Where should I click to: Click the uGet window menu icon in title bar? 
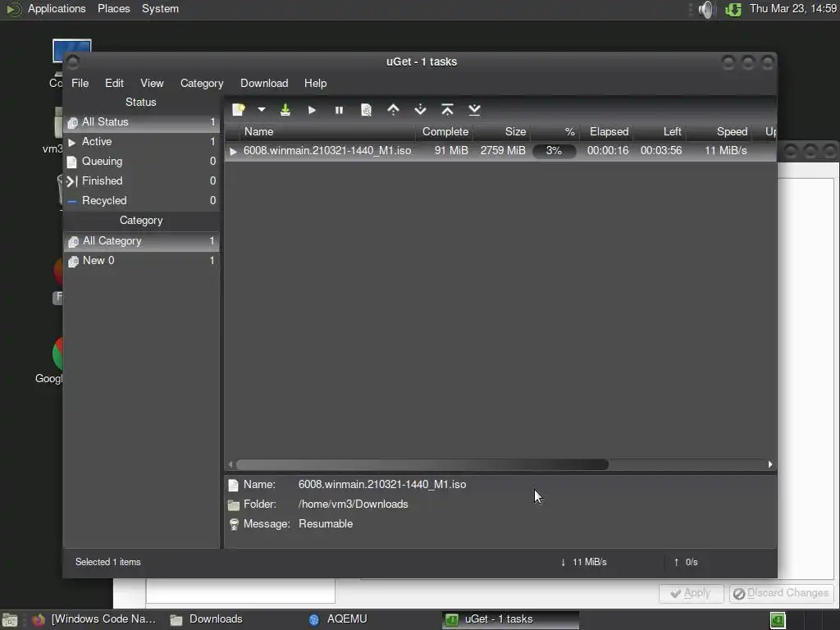[x=73, y=62]
